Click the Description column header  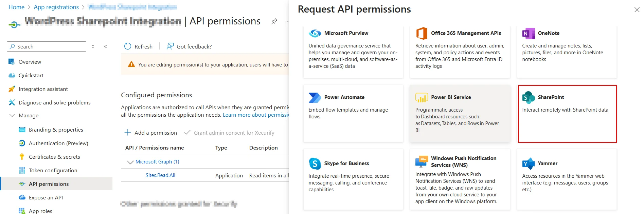[264, 148]
